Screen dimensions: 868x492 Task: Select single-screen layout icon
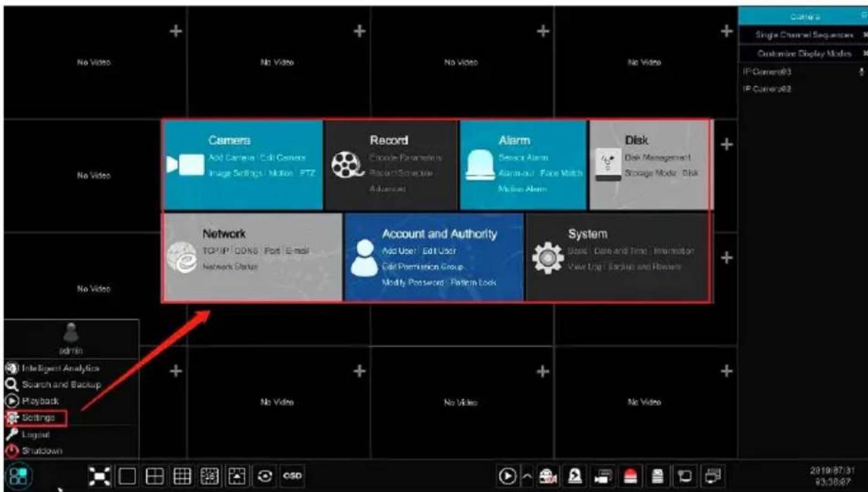pyautogui.click(x=126, y=475)
